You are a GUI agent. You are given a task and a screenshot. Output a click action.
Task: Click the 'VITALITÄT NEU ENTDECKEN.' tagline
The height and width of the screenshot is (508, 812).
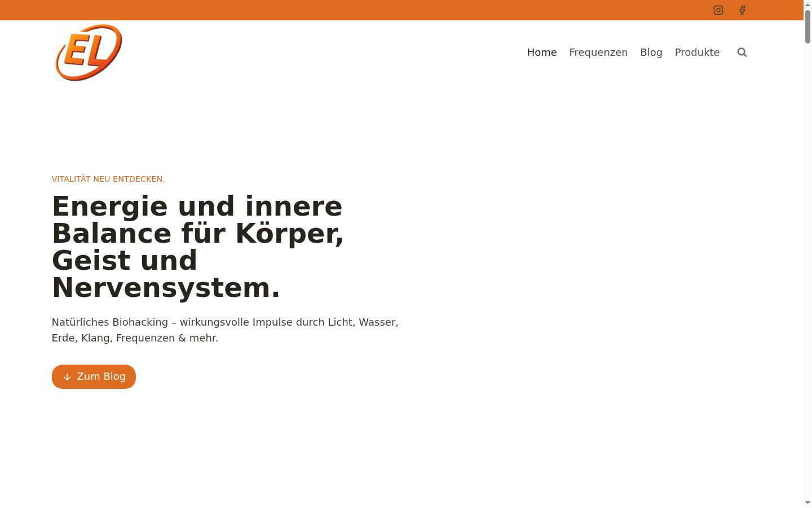108,179
